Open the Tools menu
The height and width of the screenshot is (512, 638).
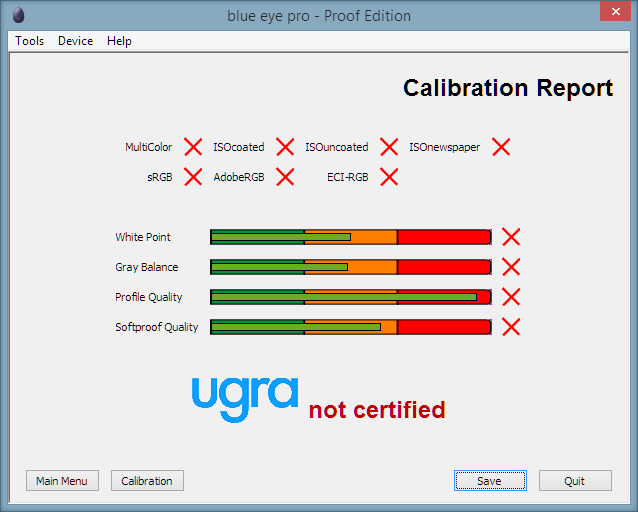point(29,41)
